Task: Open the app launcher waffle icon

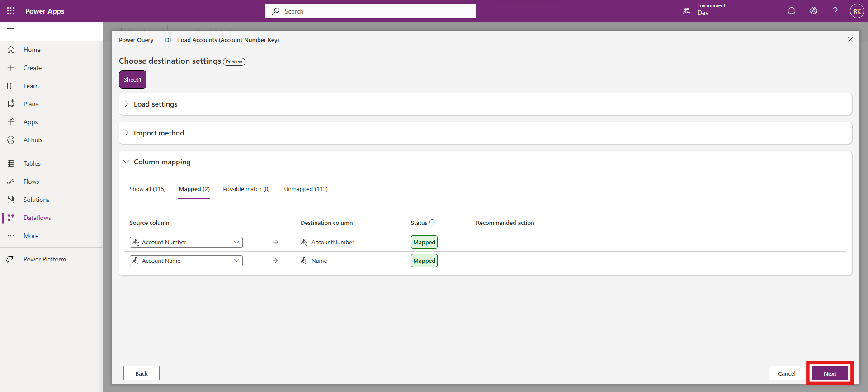Action: click(x=11, y=11)
